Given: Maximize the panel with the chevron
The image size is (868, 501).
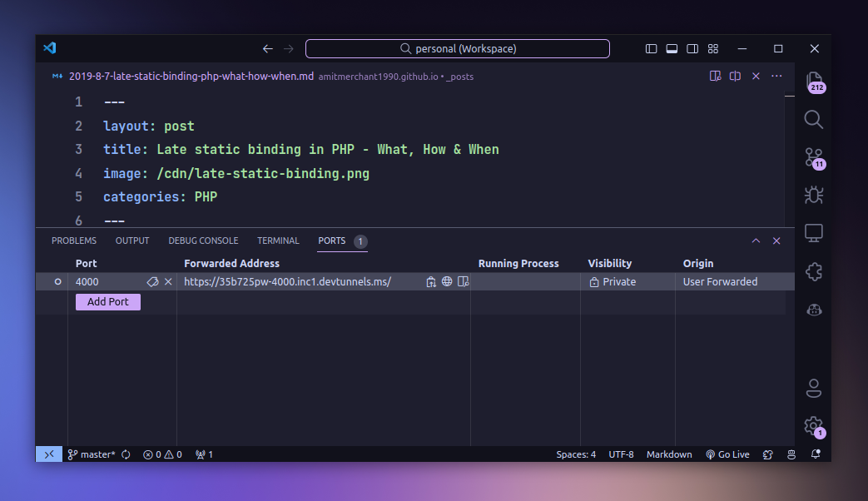Looking at the screenshot, I should coord(756,241).
